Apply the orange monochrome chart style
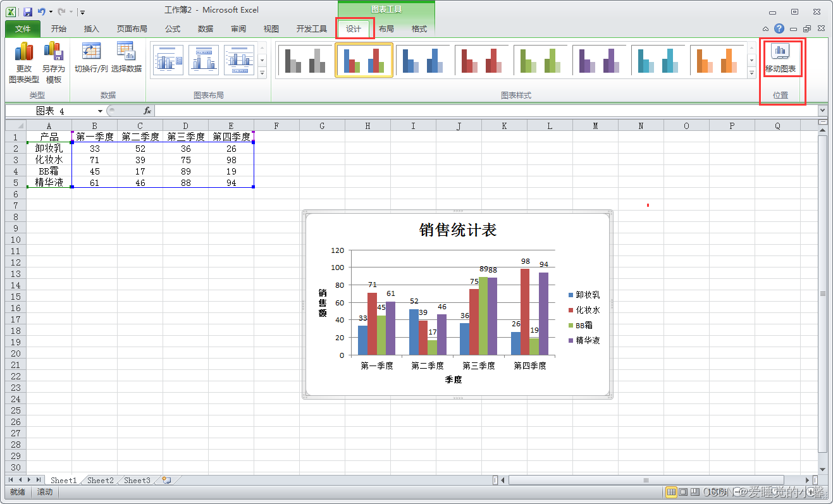Image resolution: width=833 pixels, height=504 pixels. pos(717,60)
